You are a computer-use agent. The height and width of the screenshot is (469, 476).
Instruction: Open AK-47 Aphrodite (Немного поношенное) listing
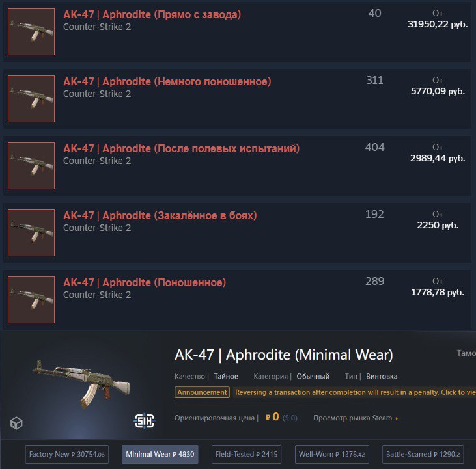tap(167, 81)
